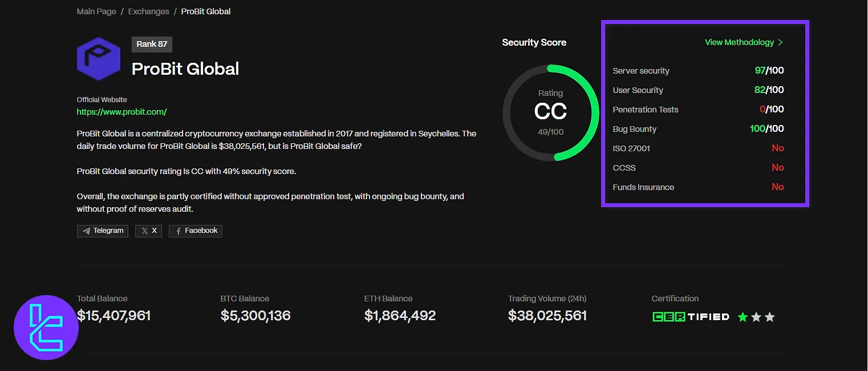This screenshot has height=371, width=868.
Task: Click the Certified badge
Action: 691,317
